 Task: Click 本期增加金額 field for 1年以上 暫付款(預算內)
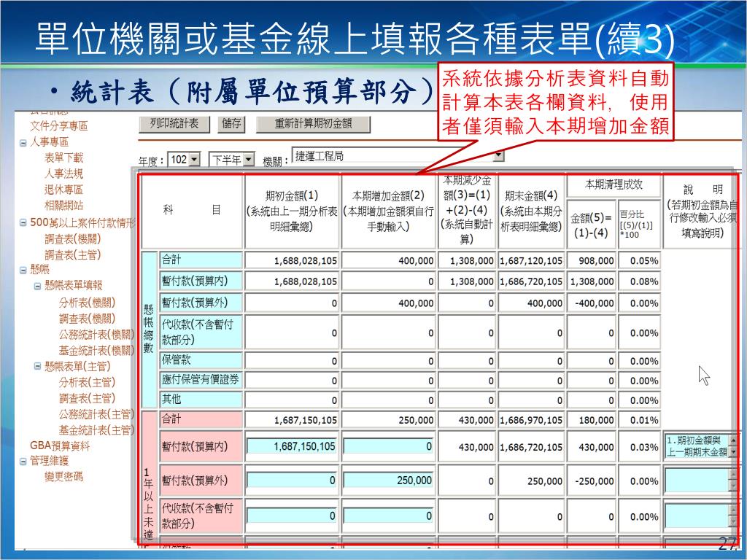pyautogui.click(x=388, y=446)
